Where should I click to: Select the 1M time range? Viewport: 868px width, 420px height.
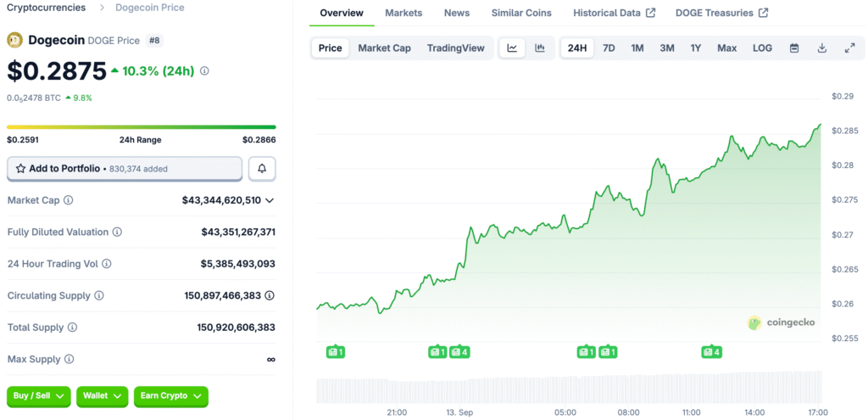pos(637,48)
